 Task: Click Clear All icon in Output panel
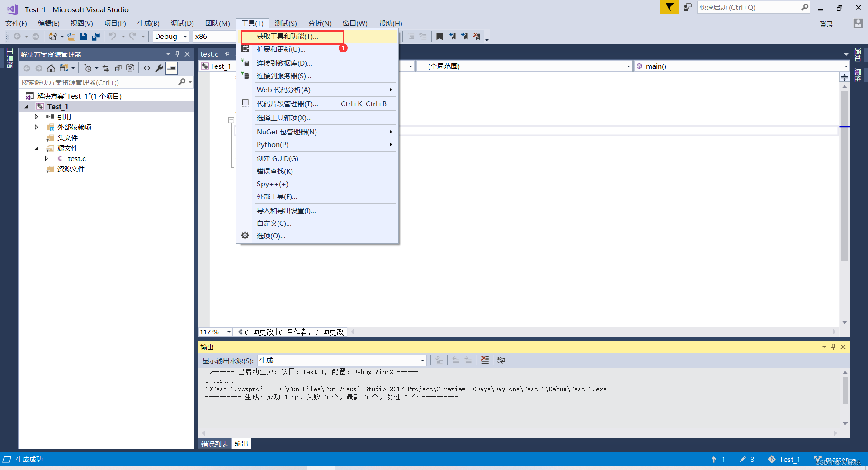pos(485,360)
